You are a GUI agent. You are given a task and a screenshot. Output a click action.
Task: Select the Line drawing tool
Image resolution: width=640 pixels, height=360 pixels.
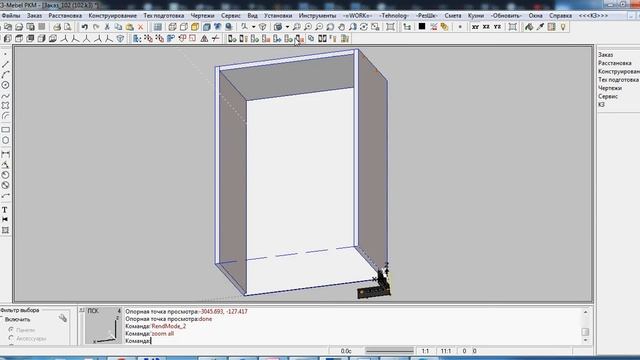tap(5, 64)
